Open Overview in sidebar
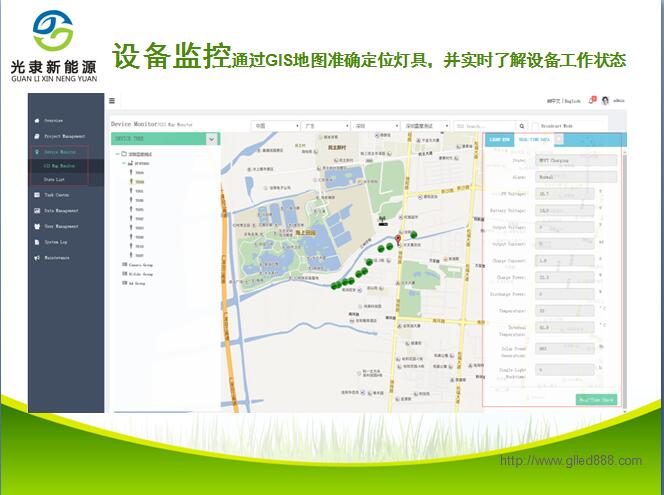The width and height of the screenshot is (664, 495). [53, 121]
